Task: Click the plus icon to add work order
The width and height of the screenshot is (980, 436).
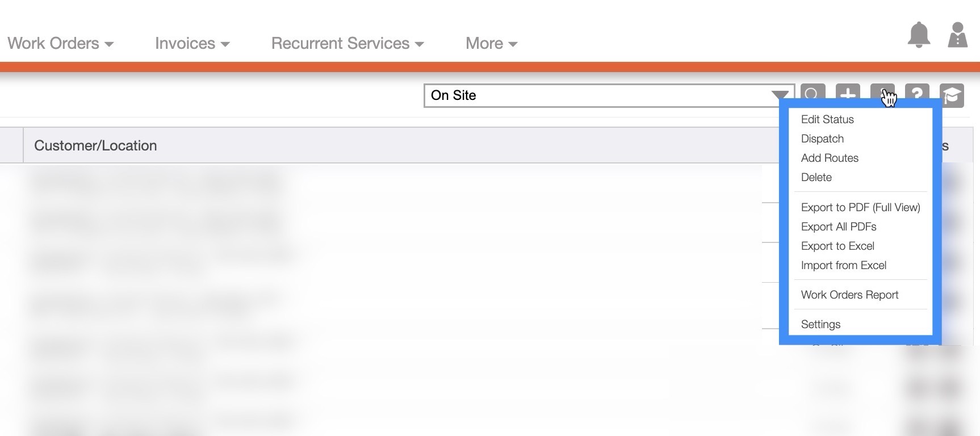Action: pyautogui.click(x=848, y=94)
